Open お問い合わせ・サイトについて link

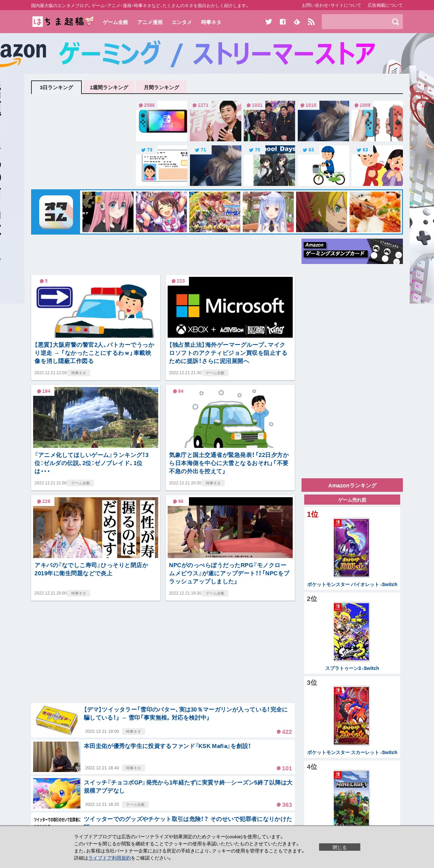[x=331, y=5]
